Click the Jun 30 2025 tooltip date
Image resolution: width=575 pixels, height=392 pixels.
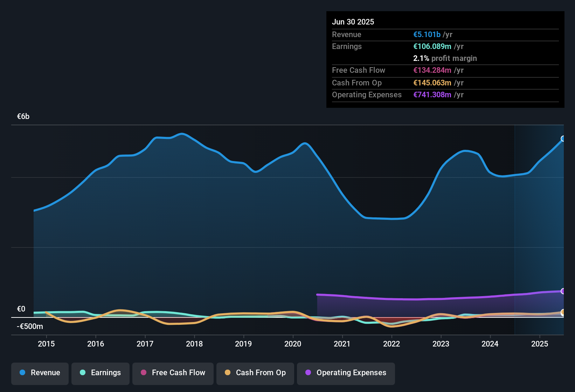353,22
